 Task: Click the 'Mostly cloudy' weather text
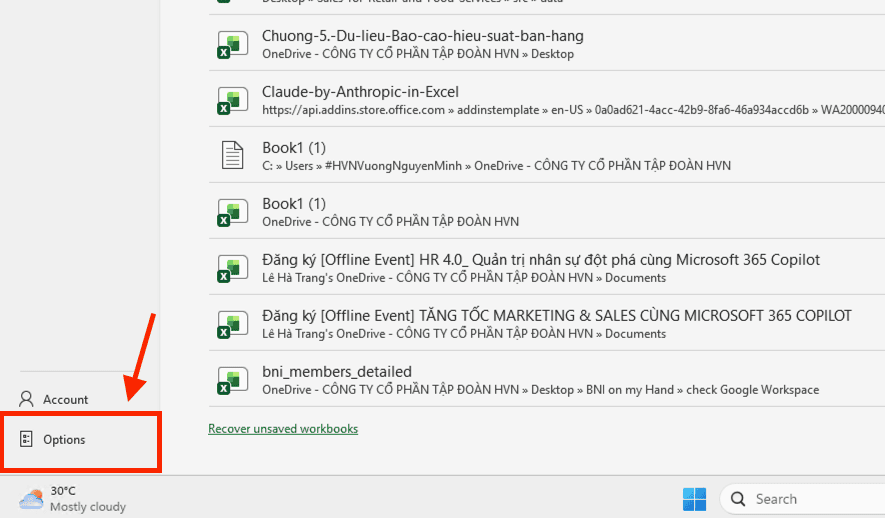88,507
